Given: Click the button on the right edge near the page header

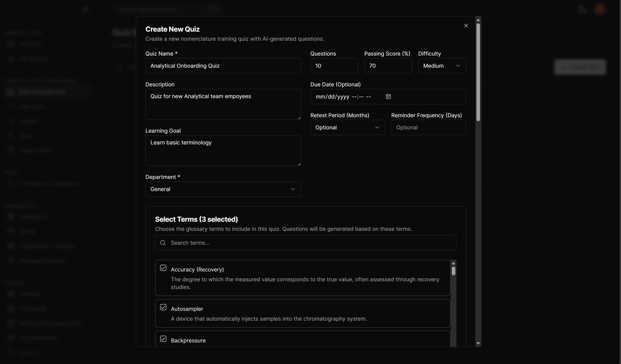Looking at the screenshot, I should [x=580, y=67].
